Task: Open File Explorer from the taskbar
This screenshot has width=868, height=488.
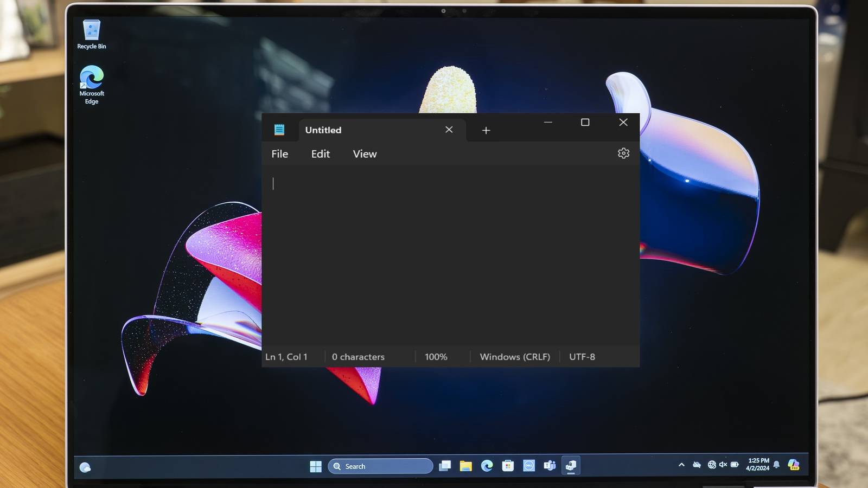Action: point(465,466)
